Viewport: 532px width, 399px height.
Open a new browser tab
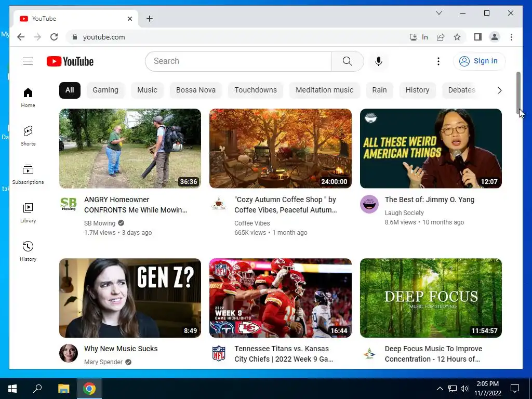[150, 19]
